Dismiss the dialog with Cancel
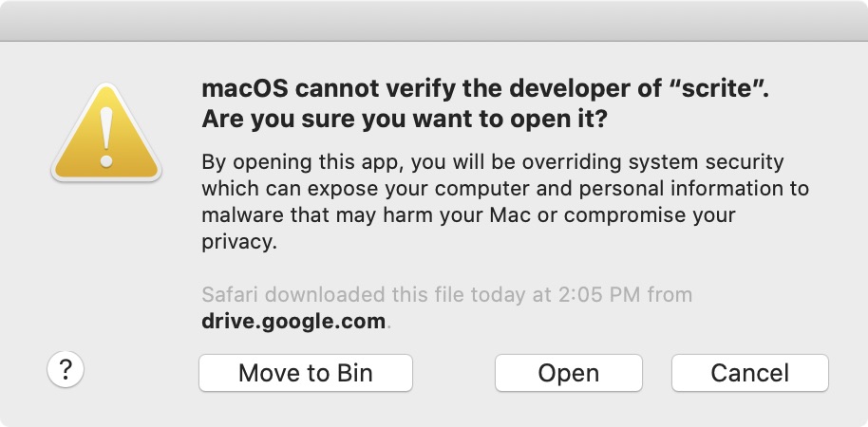 point(750,373)
